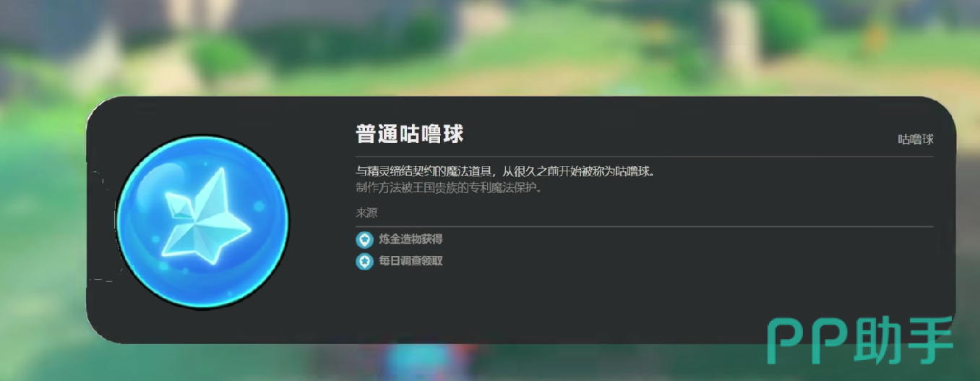Click the blurred green scenery above the panel

[x=506, y=51]
